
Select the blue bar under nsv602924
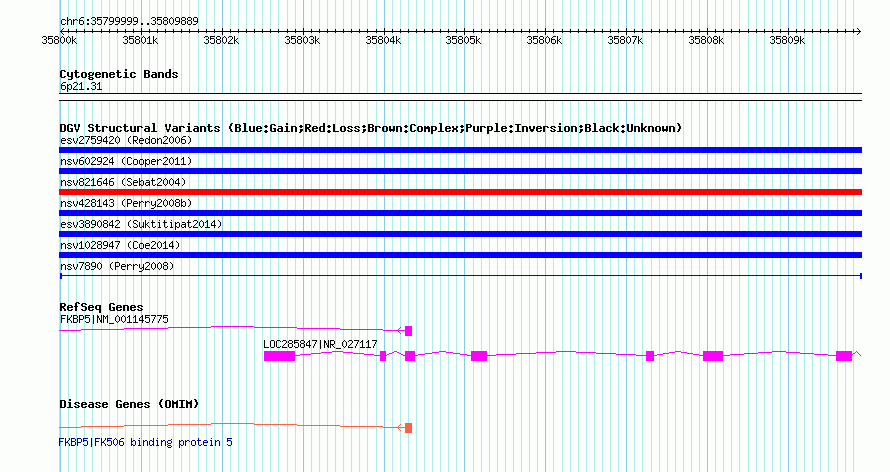pos(460,171)
